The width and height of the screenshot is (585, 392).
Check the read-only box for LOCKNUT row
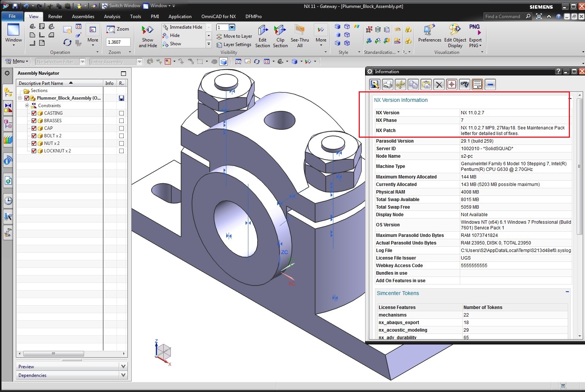coord(121,151)
